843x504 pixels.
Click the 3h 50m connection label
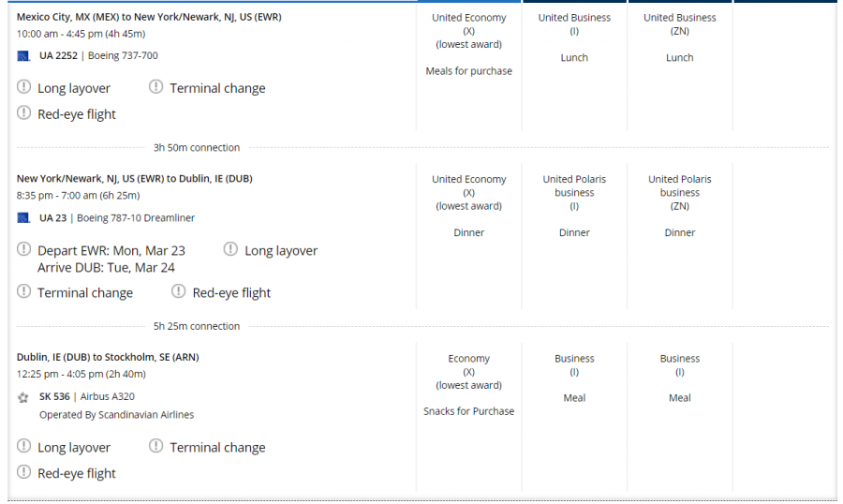click(x=197, y=147)
